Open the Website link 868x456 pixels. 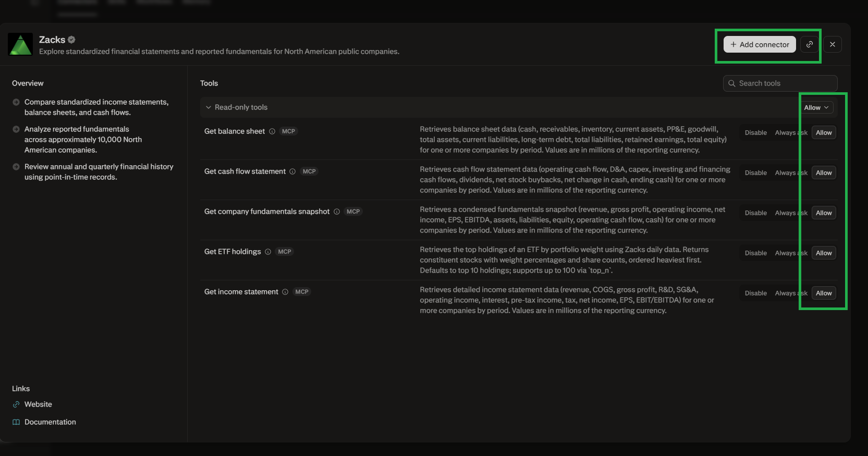point(38,404)
